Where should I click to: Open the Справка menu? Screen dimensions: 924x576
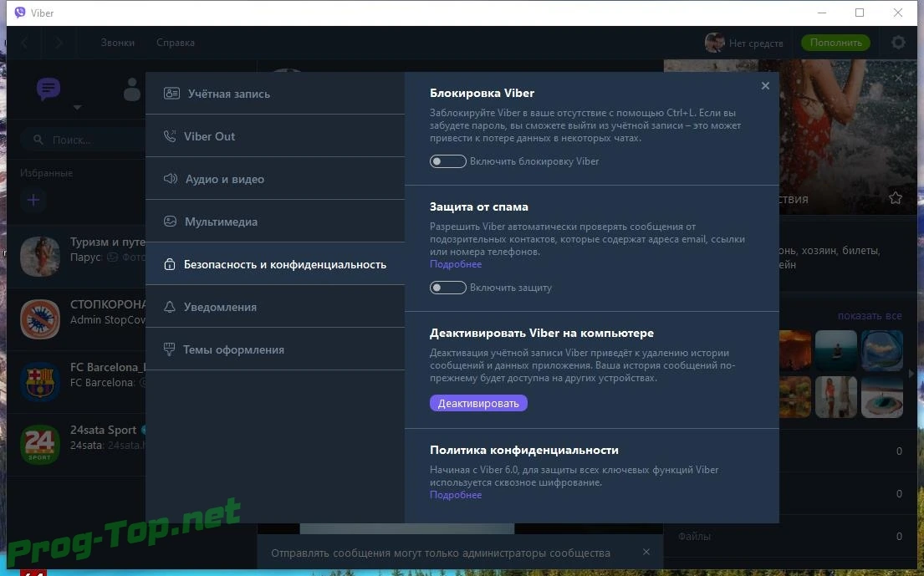(x=176, y=43)
